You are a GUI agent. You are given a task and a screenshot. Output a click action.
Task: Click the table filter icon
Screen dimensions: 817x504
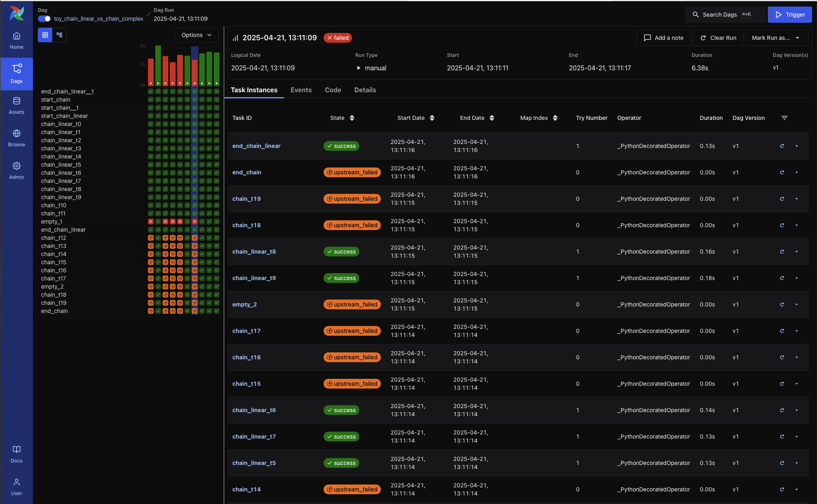[x=784, y=118]
